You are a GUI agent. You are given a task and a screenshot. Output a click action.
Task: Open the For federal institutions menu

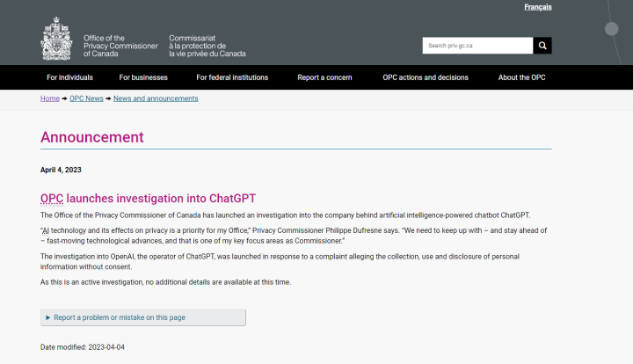pyautogui.click(x=232, y=77)
